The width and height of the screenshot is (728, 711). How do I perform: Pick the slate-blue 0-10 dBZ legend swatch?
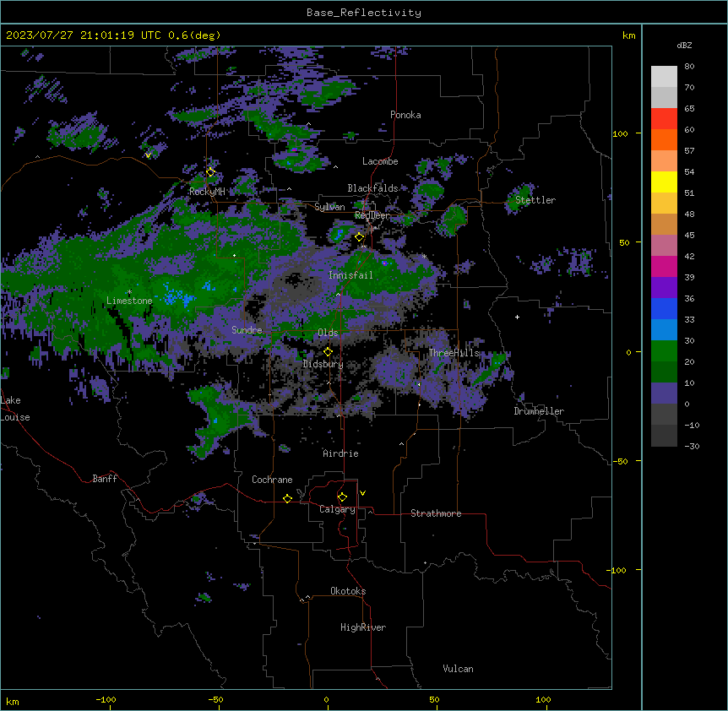(x=664, y=393)
